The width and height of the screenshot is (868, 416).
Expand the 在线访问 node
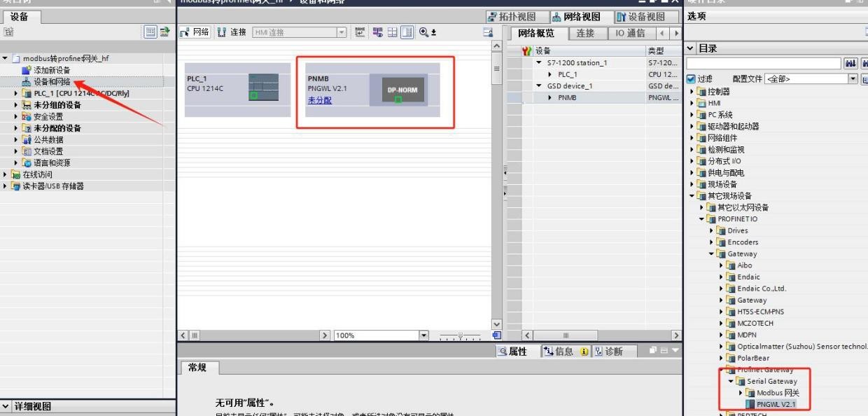[x=6, y=174]
